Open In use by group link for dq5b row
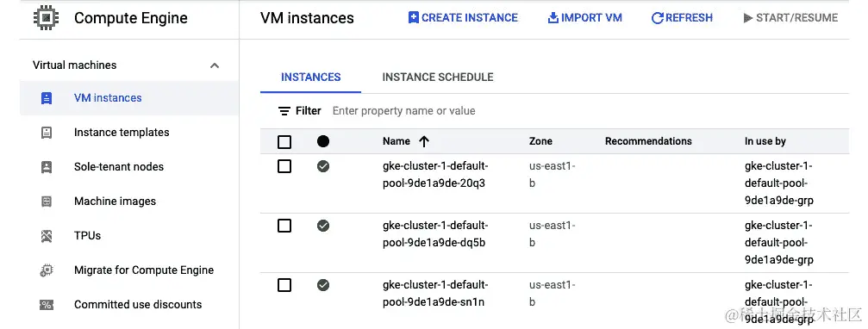 pyautogui.click(x=779, y=242)
